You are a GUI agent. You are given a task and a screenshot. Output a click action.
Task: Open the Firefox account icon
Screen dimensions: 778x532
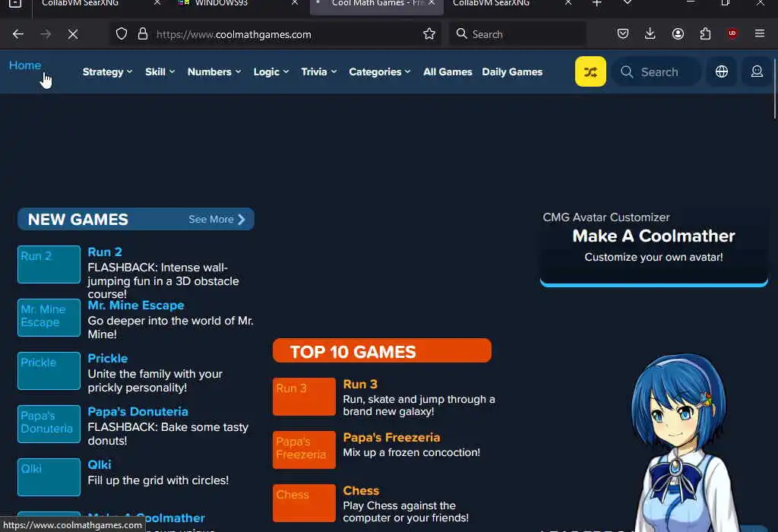[x=678, y=33]
